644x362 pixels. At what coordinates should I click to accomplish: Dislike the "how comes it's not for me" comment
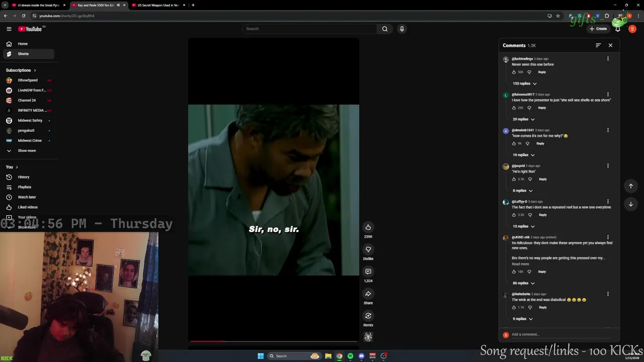click(527, 143)
